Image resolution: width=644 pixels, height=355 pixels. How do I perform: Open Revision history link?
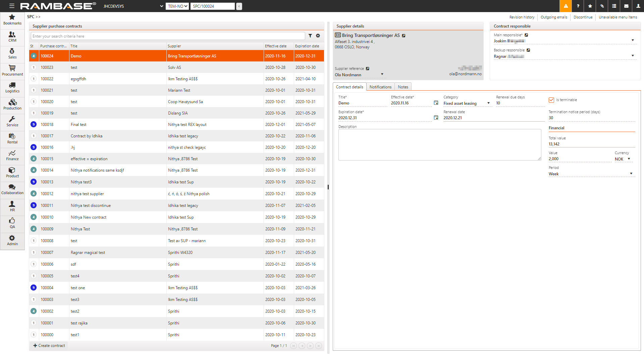click(522, 17)
